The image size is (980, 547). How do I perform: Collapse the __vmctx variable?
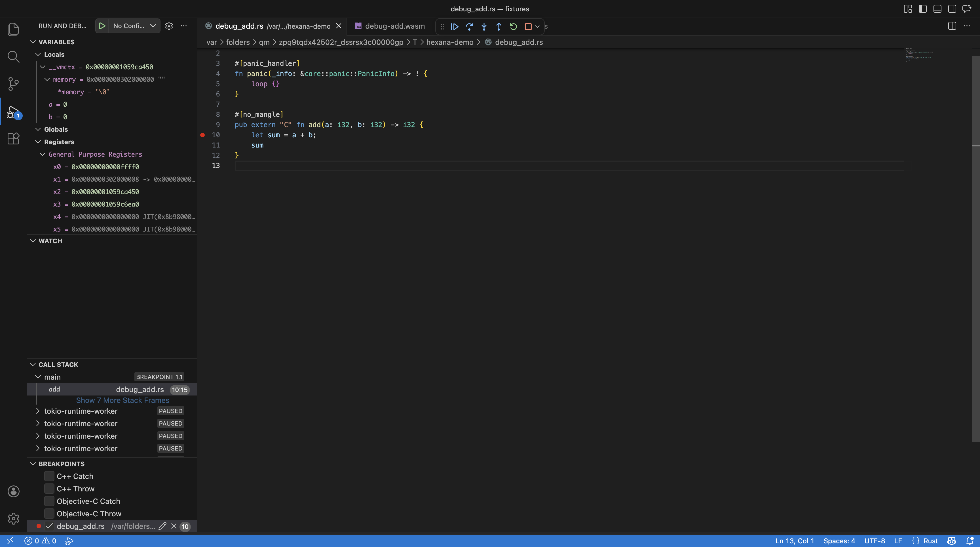[x=43, y=67]
